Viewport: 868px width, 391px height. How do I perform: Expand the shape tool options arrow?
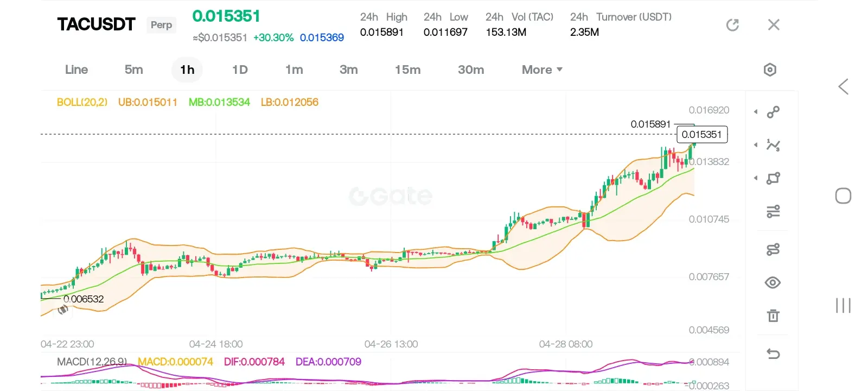756,178
